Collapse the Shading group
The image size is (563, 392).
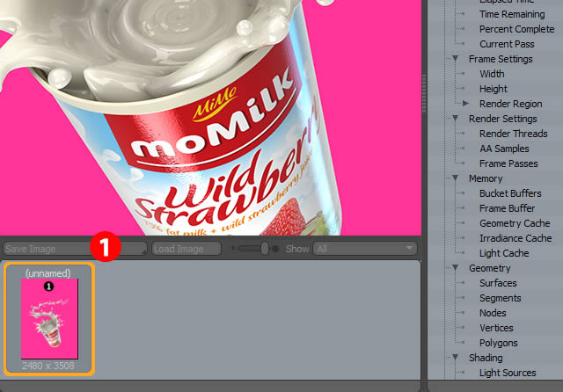(455, 357)
